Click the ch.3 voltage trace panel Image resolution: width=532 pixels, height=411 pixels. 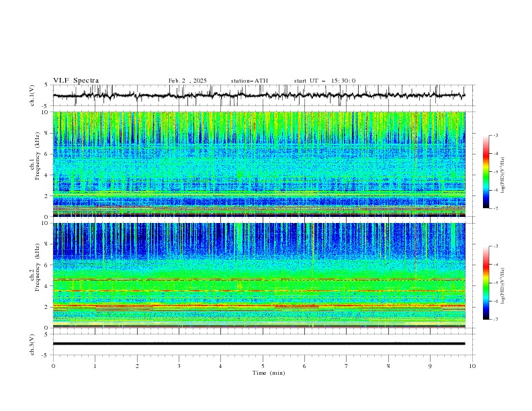tap(264, 345)
